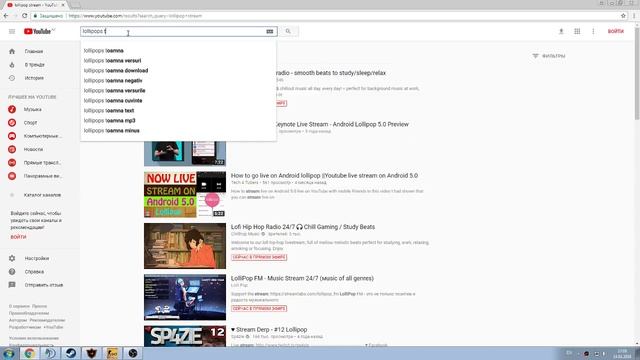Open the Главная home sidebar item

tap(40, 51)
